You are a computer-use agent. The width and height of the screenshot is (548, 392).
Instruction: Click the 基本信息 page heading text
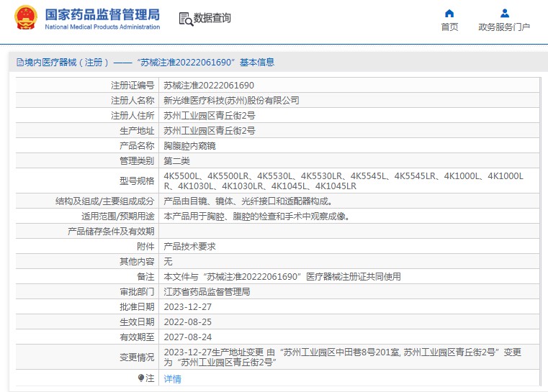(x=257, y=63)
